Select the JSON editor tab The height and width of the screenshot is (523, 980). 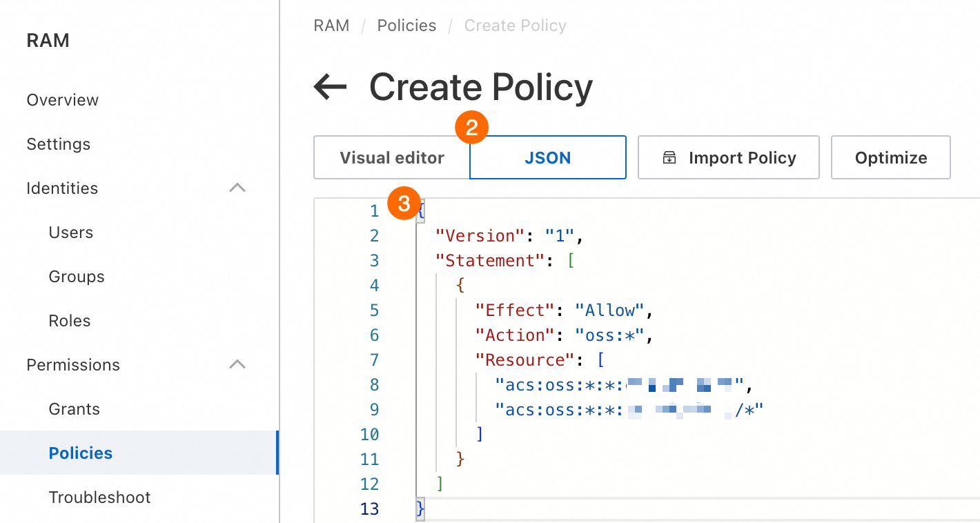[x=547, y=158]
